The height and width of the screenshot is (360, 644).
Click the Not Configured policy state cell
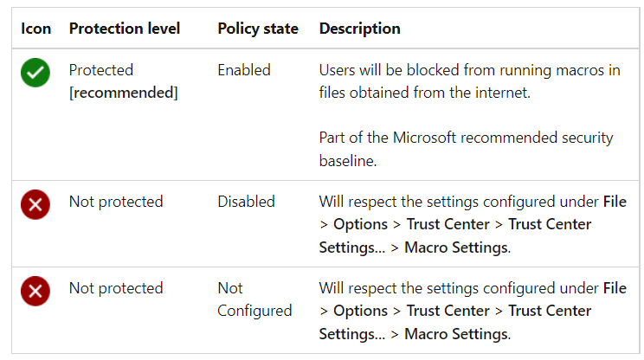click(x=254, y=299)
